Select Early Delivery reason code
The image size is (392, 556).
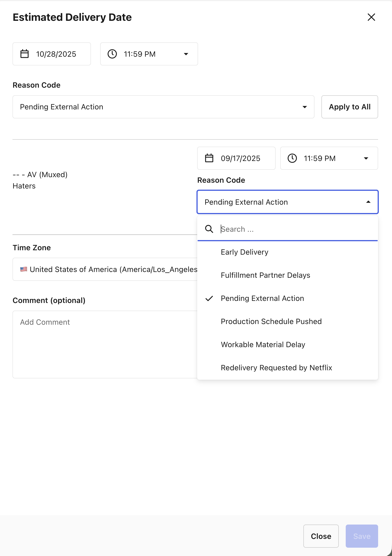click(244, 252)
